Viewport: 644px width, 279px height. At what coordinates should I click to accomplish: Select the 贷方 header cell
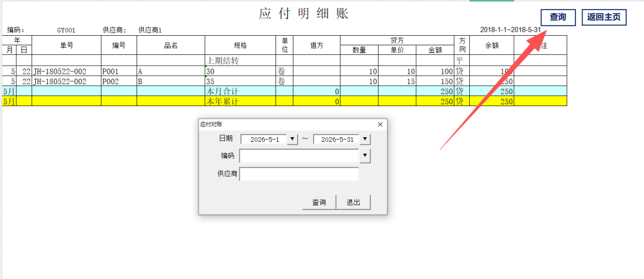pos(397,41)
